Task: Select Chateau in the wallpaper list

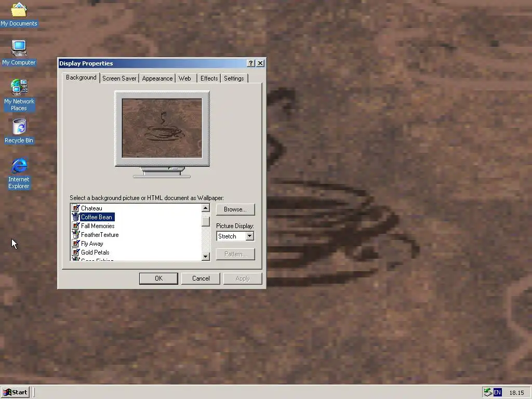Action: coord(91,208)
